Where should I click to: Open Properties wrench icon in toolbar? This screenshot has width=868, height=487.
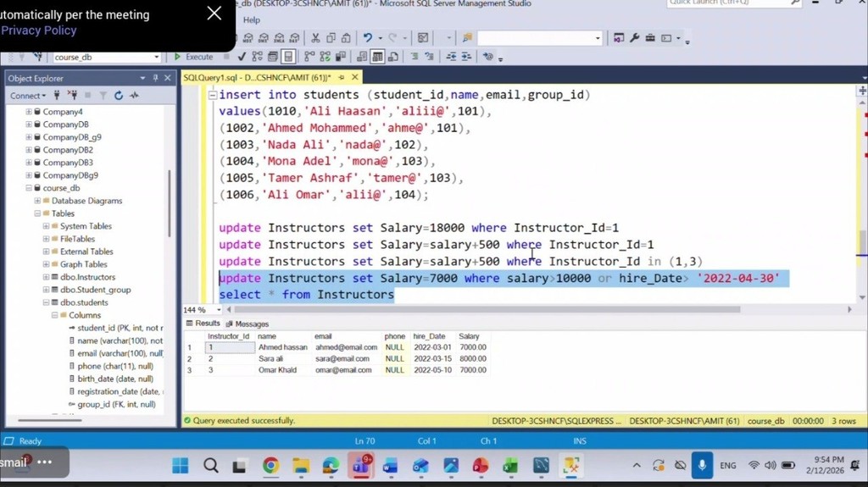point(634,38)
